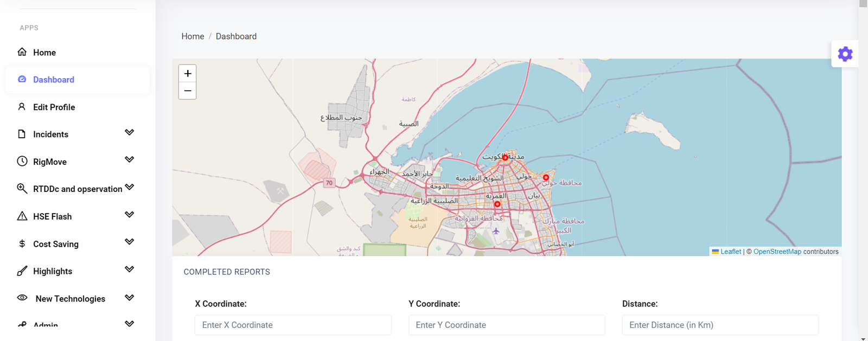
Task: Click the route 70 shield on map
Action: [x=329, y=183]
